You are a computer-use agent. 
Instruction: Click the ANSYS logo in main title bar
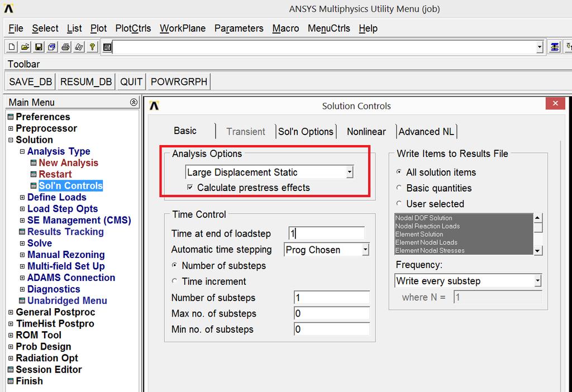point(9,8)
